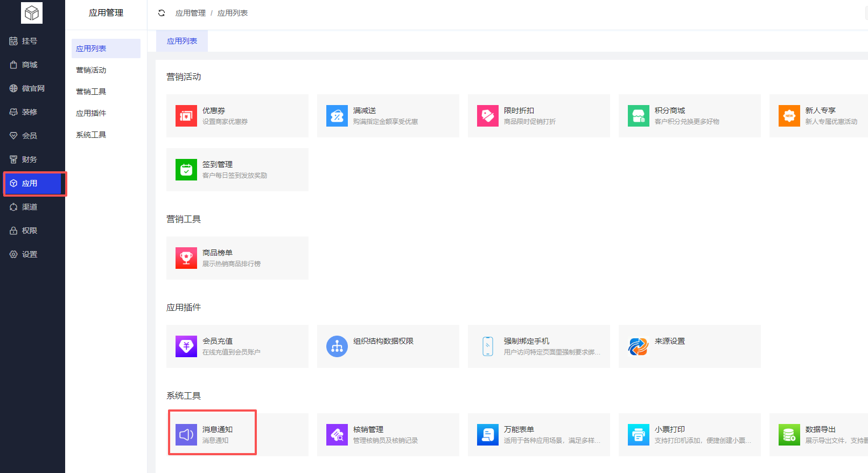Click the 系统工具 section heading
Viewport: 868px width, 473px height.
click(x=184, y=396)
